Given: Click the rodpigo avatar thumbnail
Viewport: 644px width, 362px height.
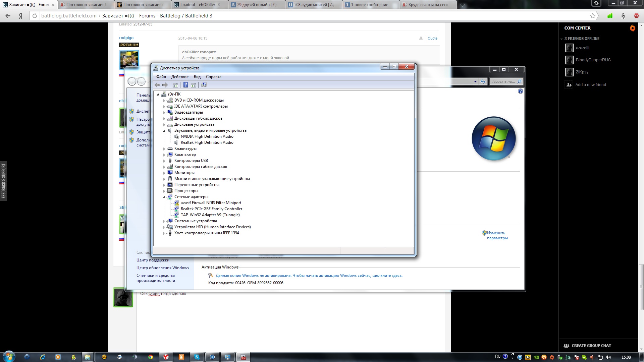Looking at the screenshot, I should coord(129,59).
